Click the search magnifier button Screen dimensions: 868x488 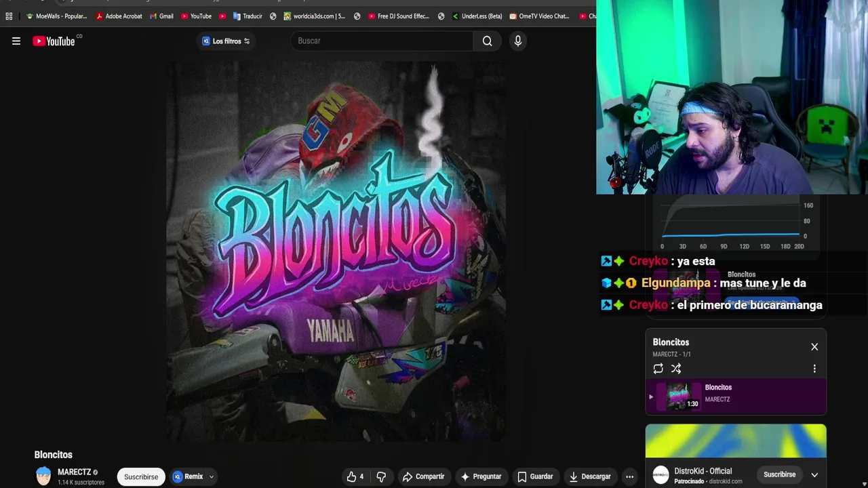(487, 41)
